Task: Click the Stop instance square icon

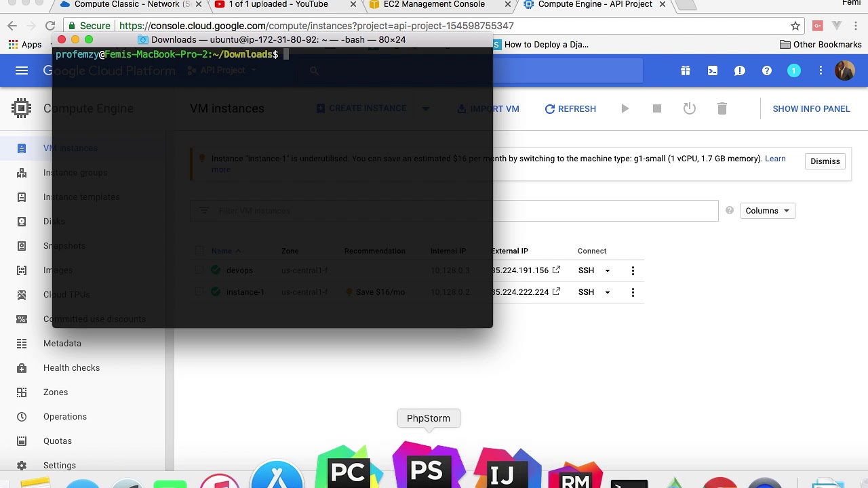Action: click(657, 108)
